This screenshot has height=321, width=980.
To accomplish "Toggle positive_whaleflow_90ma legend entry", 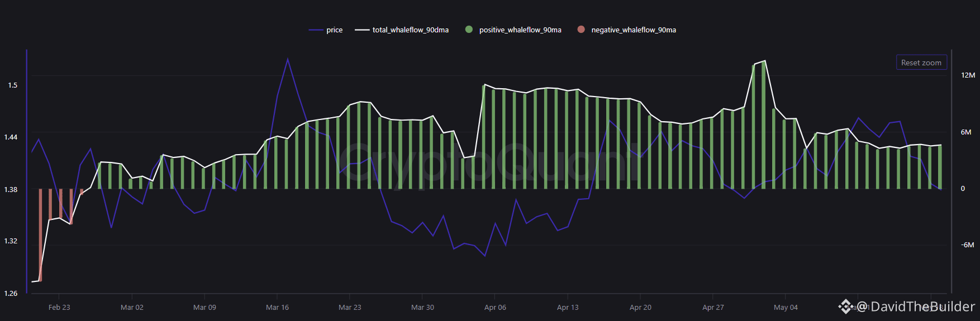I will coord(513,30).
